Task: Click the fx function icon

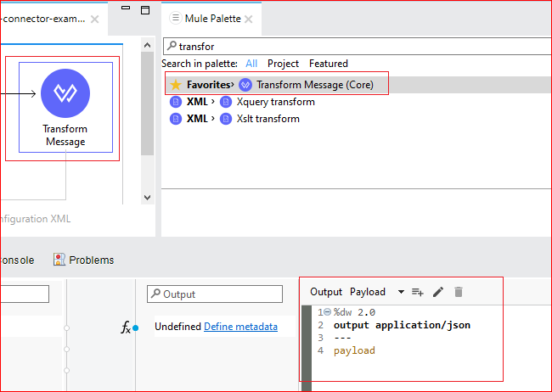Action: 126,328
